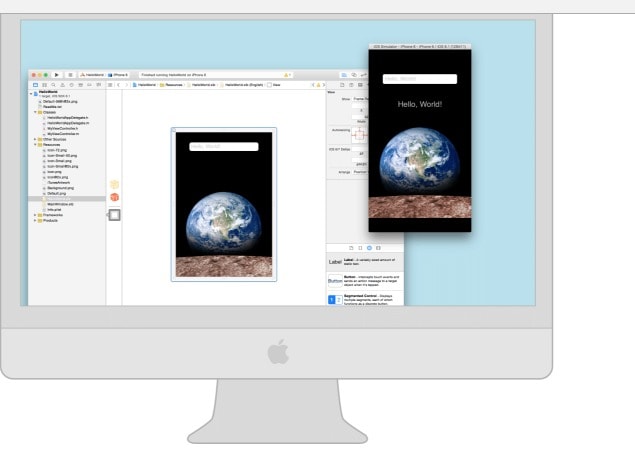635x452 pixels.
Task: Select ReadMe.txt in the navigator
Action: pyautogui.click(x=50, y=107)
